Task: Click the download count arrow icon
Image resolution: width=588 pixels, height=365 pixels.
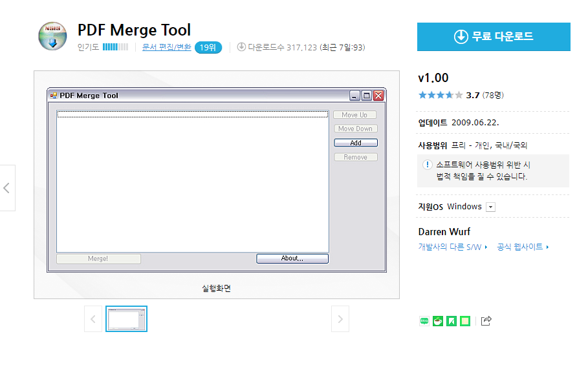Action: 241,47
